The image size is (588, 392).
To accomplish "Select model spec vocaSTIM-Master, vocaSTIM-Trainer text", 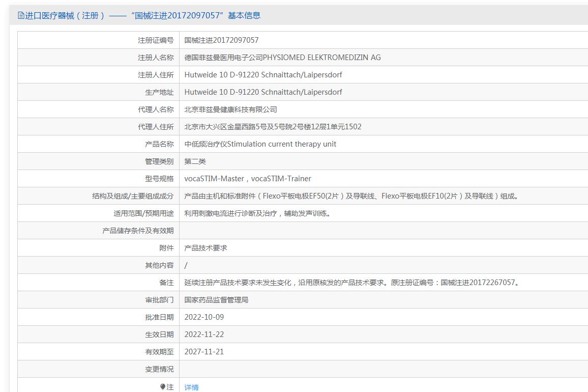I will point(248,179).
